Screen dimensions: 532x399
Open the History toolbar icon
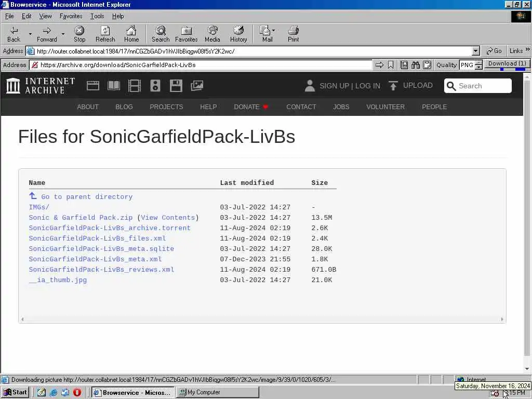coord(238,34)
